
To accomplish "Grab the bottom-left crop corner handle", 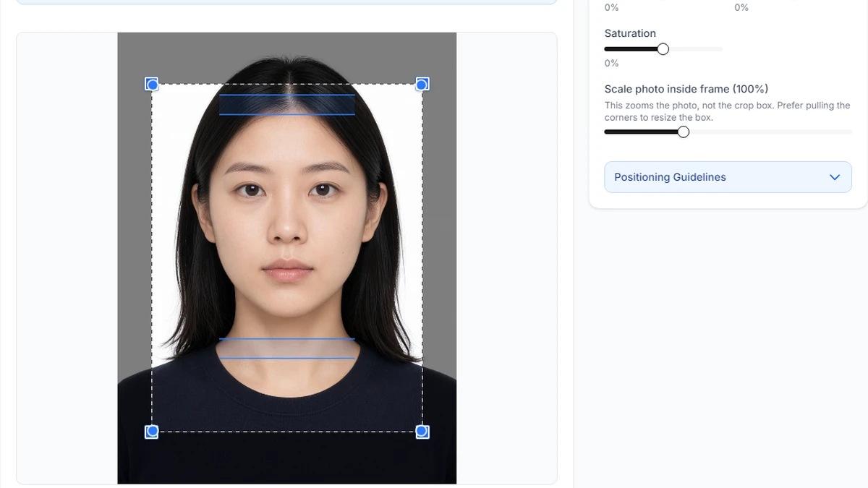I will (152, 432).
